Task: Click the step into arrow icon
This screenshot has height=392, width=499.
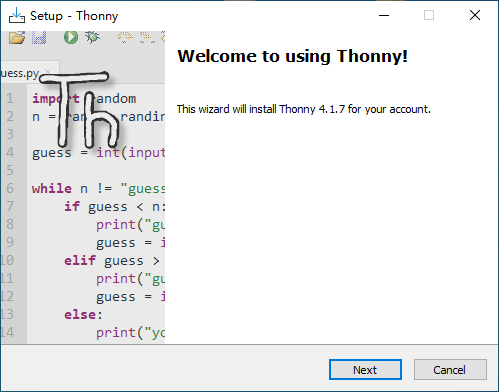Action: 147,37
